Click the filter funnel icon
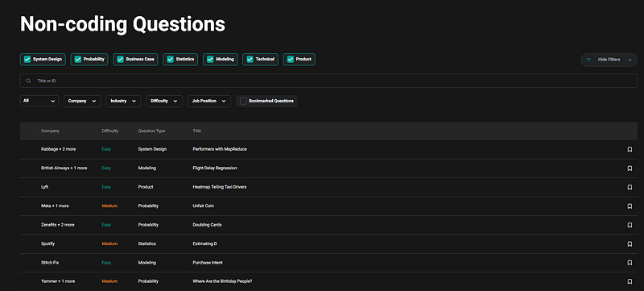 pyautogui.click(x=588, y=60)
